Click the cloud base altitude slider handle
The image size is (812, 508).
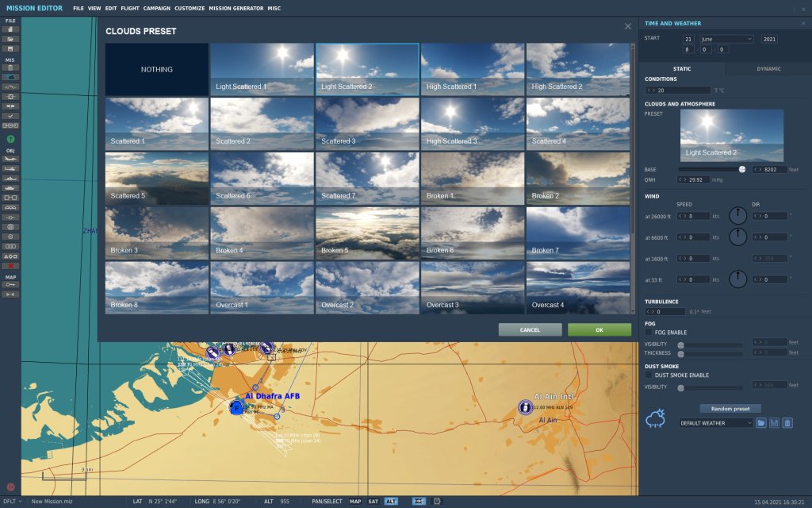[742, 169]
